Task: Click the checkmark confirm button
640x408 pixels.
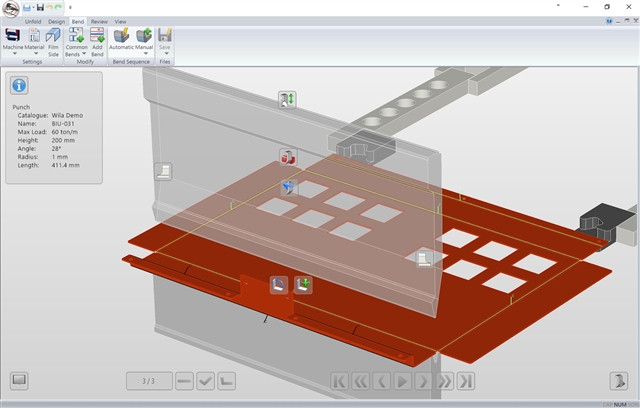Action: click(x=206, y=380)
